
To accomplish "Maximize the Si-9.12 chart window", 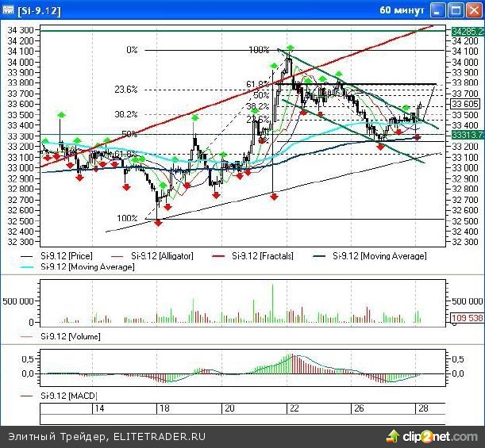I will (455, 10).
